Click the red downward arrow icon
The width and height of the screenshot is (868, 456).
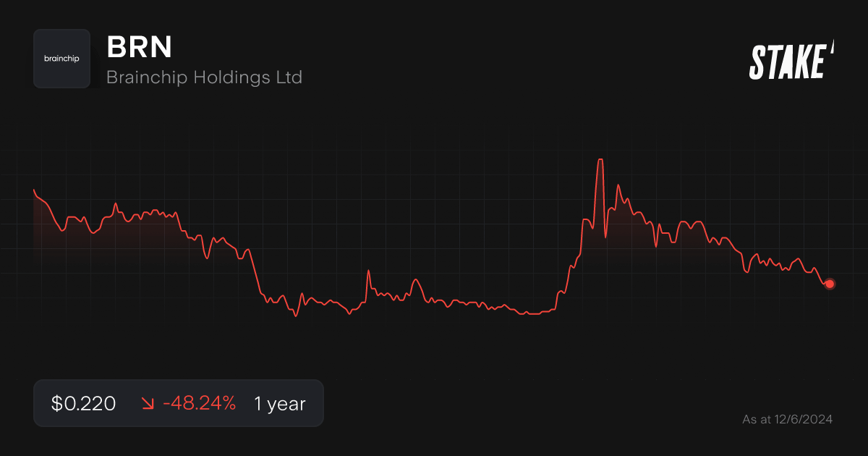[x=148, y=404]
